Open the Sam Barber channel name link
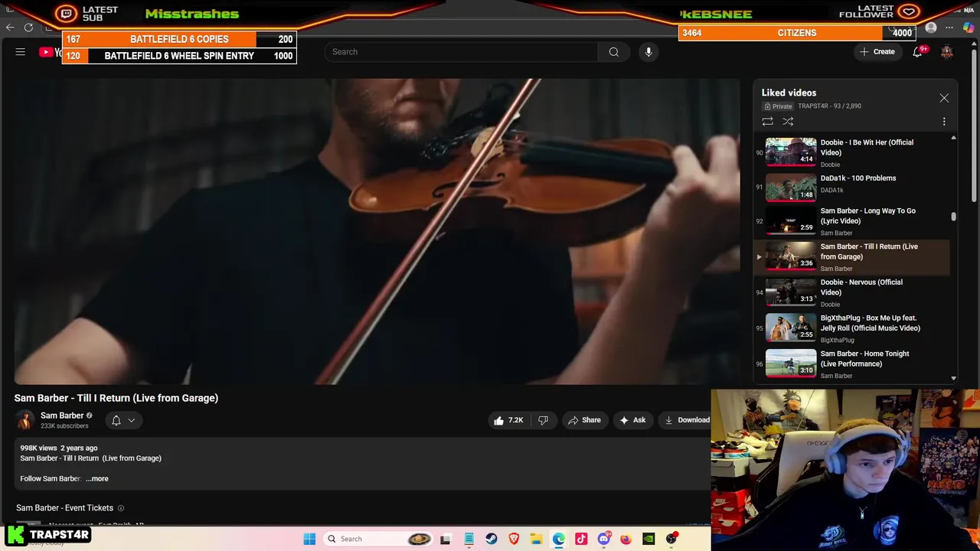The width and height of the screenshot is (980, 551). [x=62, y=416]
